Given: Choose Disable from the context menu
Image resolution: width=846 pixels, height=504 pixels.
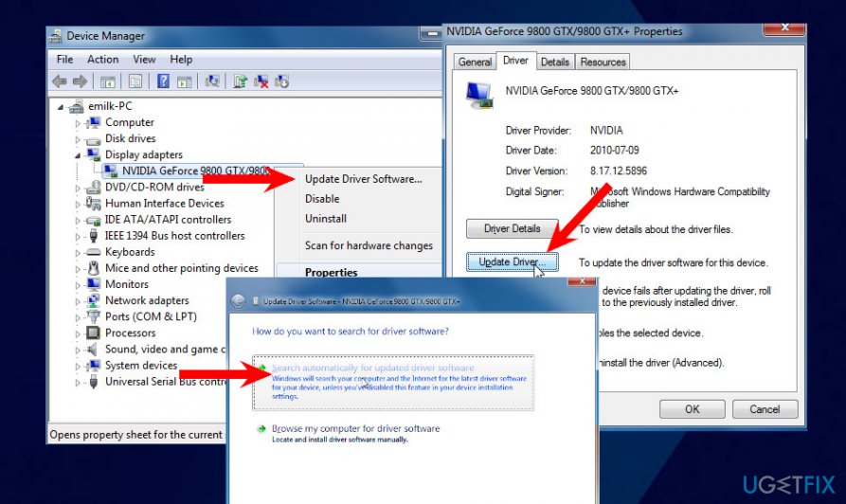Looking at the screenshot, I should [322, 199].
